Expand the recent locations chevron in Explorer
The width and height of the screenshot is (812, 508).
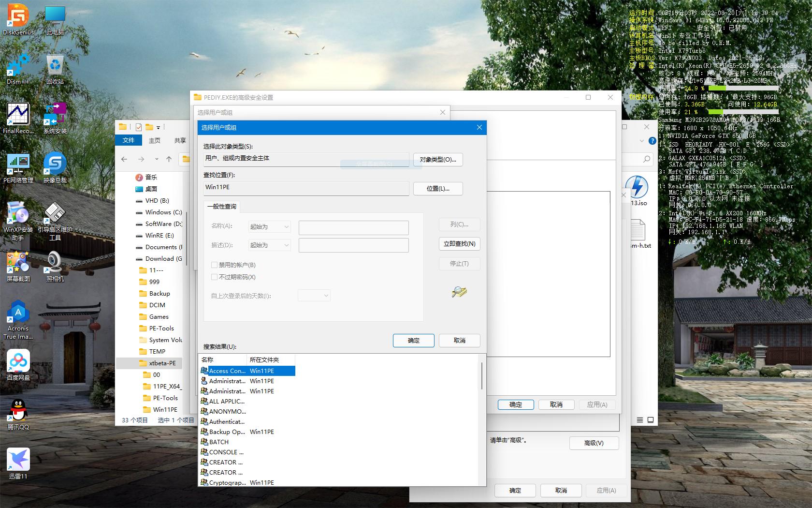tap(157, 159)
